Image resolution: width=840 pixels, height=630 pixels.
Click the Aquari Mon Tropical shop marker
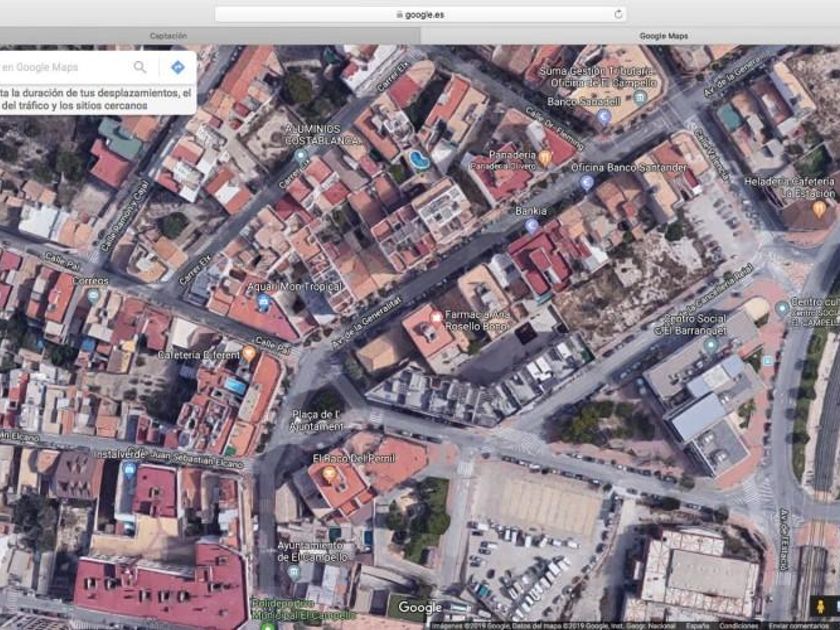pyautogui.click(x=263, y=302)
